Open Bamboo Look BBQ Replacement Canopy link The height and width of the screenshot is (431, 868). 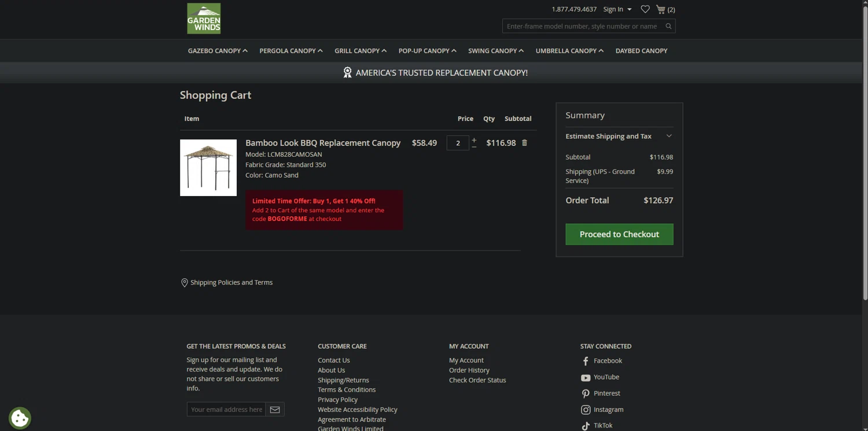pos(323,143)
